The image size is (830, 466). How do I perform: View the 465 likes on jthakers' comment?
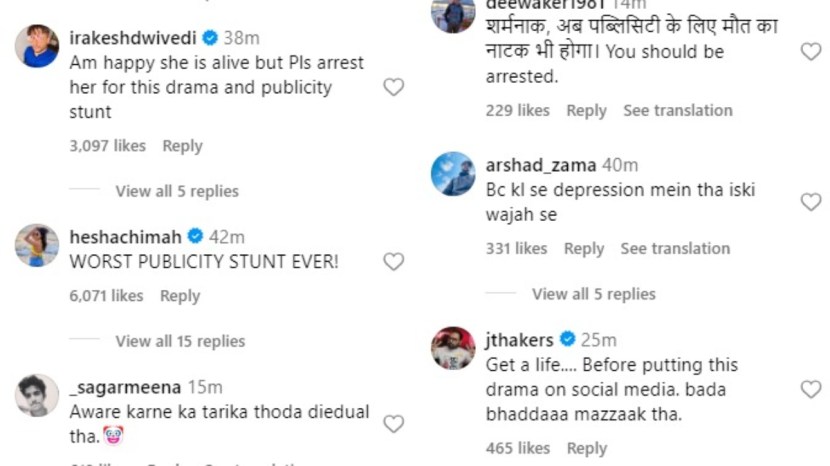518,448
